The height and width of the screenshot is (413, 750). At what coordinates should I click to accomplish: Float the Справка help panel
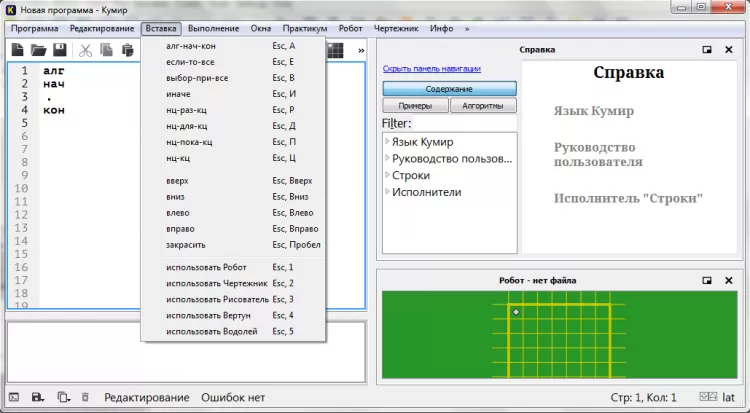(x=707, y=49)
